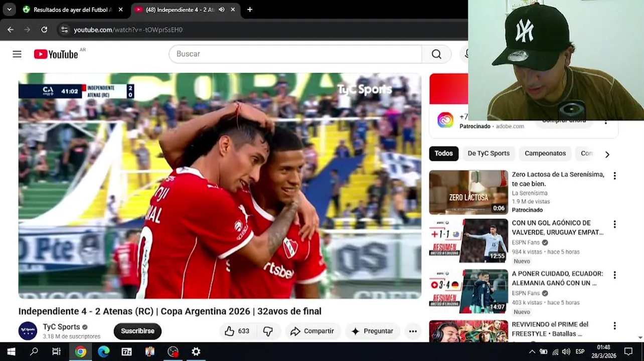Go to the YouTube home logo
Screen dimensions: 644x361
[x=56, y=54]
